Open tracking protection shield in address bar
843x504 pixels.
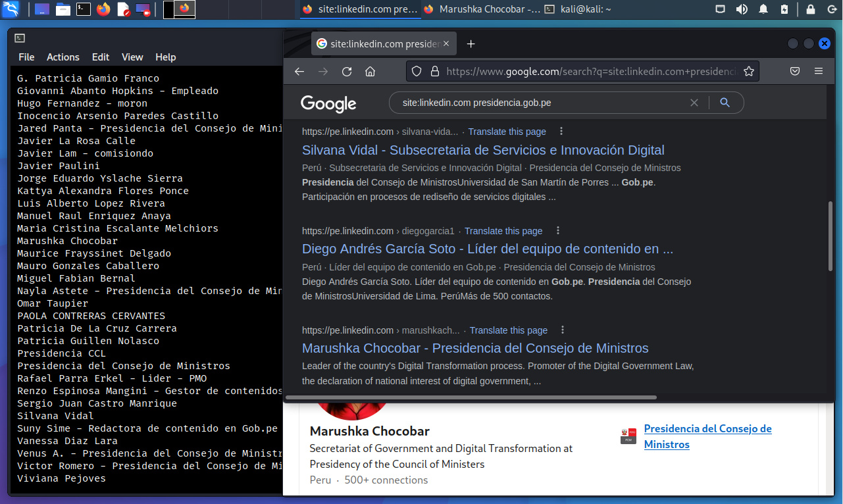(416, 72)
